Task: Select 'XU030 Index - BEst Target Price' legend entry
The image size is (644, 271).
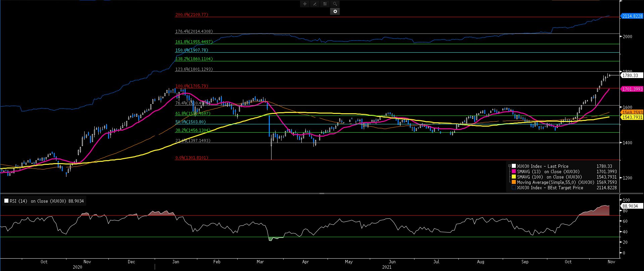Action: click(x=550, y=188)
